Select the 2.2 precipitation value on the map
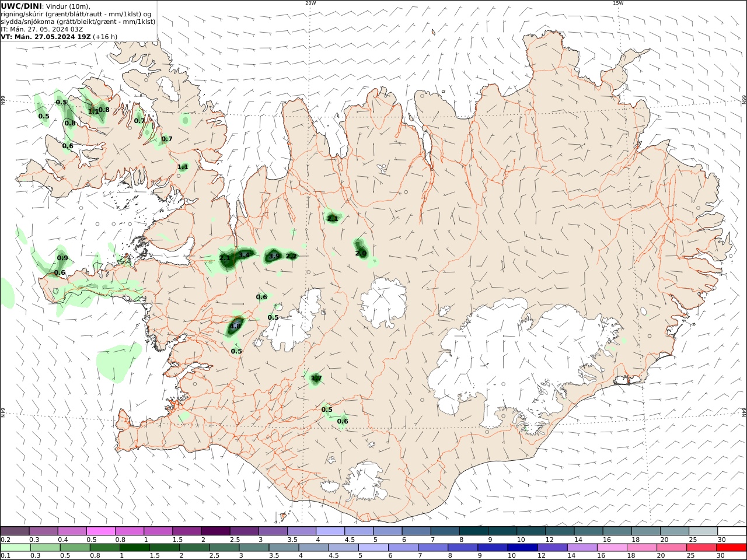 point(292,256)
